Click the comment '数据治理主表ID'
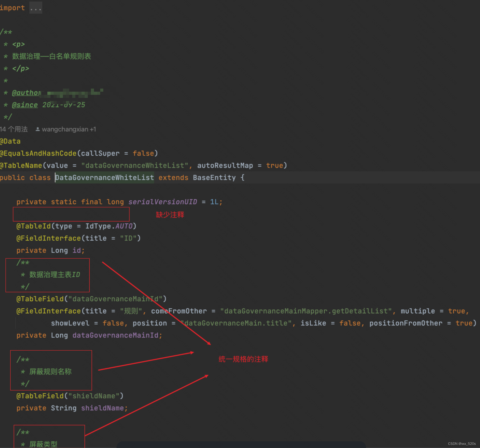 point(55,274)
